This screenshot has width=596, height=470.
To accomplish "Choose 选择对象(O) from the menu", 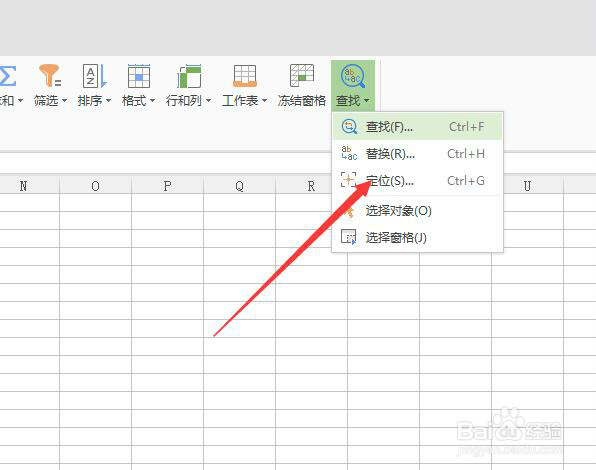I will click(x=417, y=210).
